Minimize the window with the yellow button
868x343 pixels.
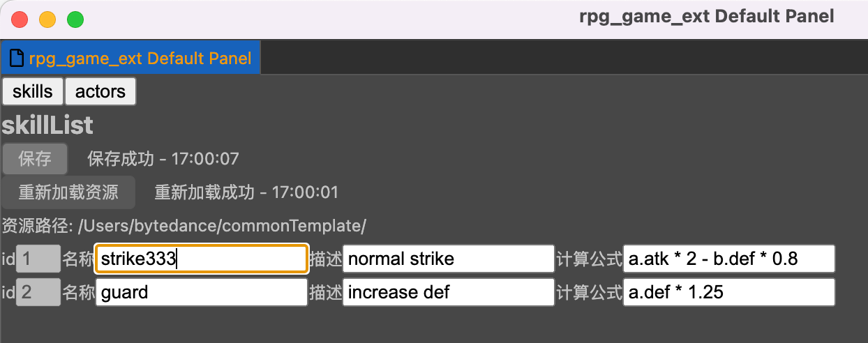47,20
